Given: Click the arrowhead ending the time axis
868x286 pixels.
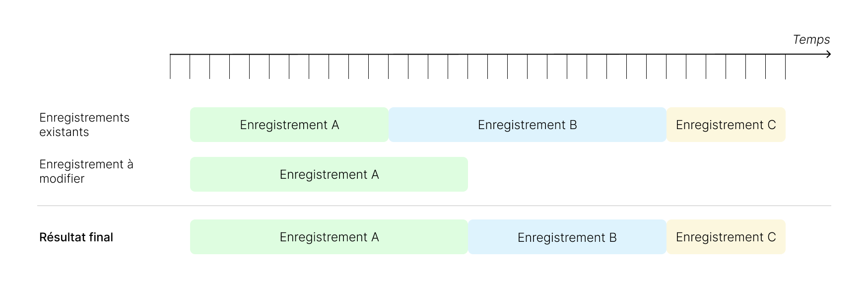Looking at the screenshot, I should tap(828, 54).
